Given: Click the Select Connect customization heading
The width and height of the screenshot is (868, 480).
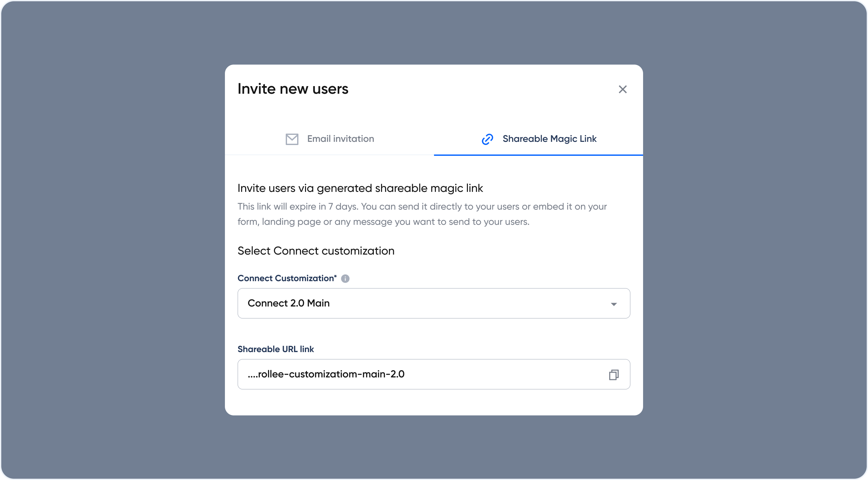Looking at the screenshot, I should [x=316, y=251].
